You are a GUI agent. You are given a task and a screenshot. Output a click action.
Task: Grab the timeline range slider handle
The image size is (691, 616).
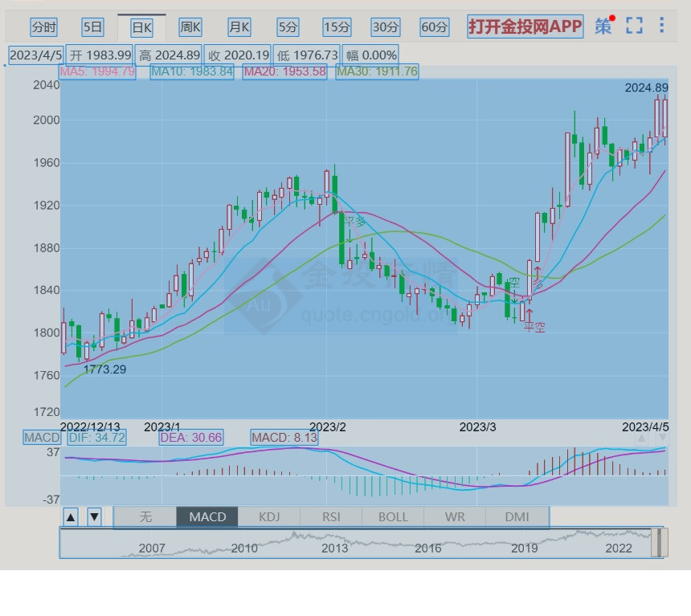click(x=656, y=543)
